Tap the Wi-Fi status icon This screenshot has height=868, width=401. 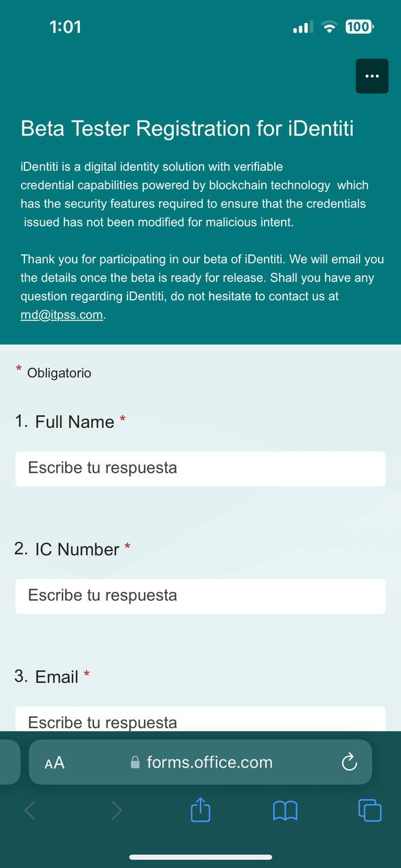point(330,27)
